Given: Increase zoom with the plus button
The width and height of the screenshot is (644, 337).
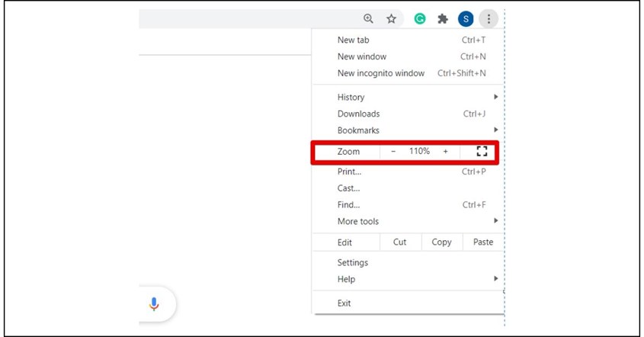Looking at the screenshot, I should 445,151.
